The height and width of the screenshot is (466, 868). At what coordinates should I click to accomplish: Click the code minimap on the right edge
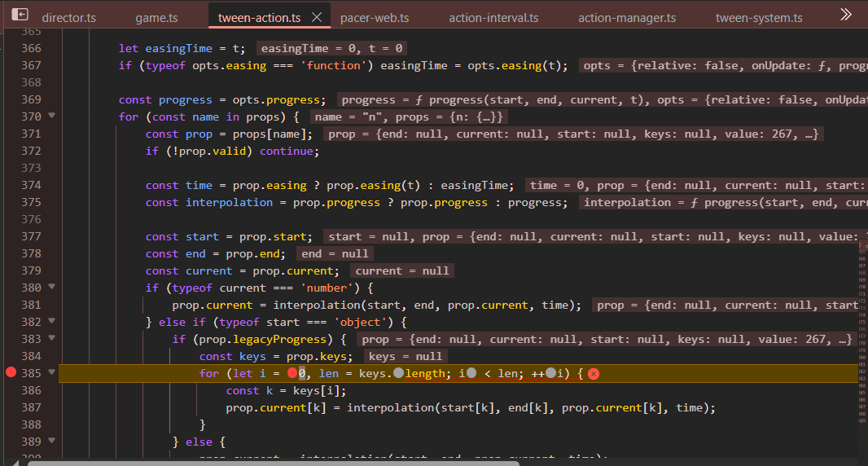[862, 332]
